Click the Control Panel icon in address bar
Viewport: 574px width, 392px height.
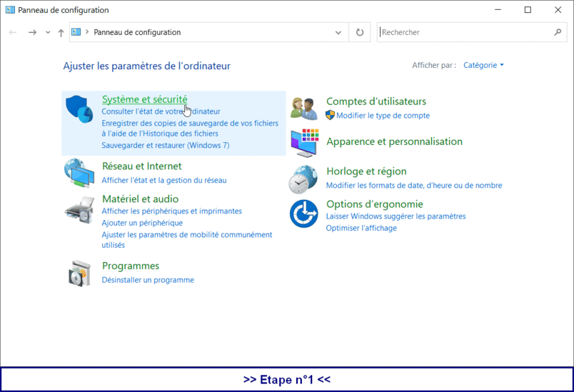coord(76,32)
